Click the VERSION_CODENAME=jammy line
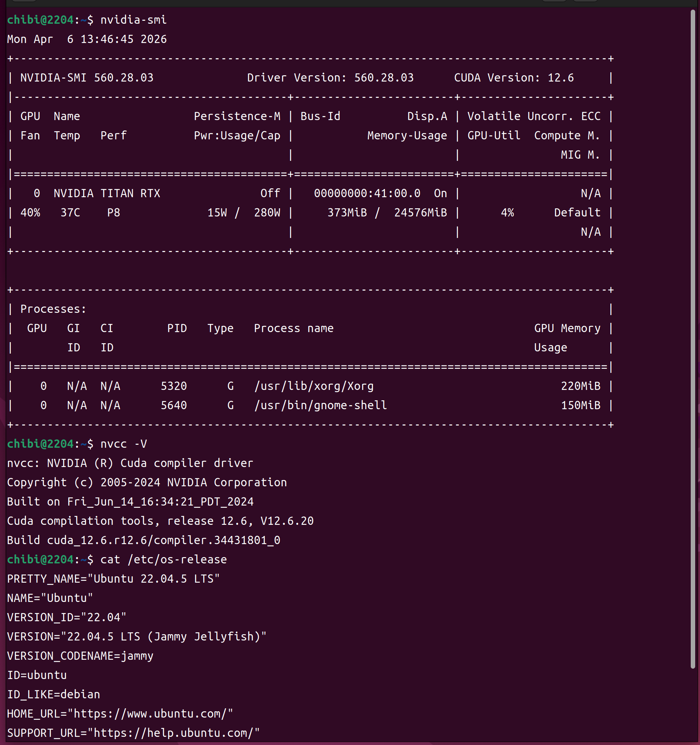The width and height of the screenshot is (700, 745). click(x=80, y=656)
